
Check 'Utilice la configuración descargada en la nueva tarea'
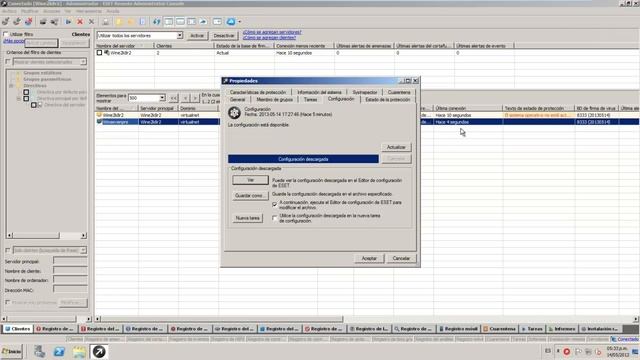pyautogui.click(x=275, y=218)
